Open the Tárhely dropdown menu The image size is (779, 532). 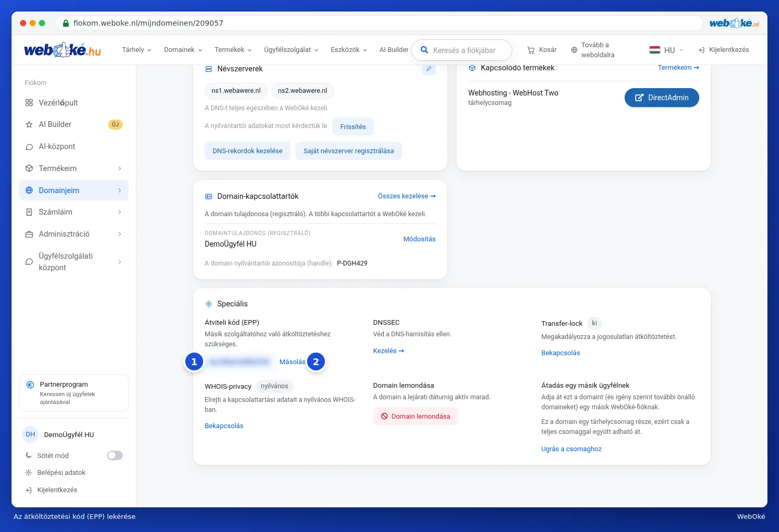(x=136, y=50)
